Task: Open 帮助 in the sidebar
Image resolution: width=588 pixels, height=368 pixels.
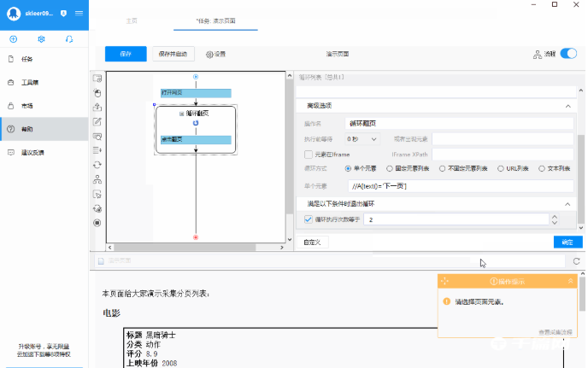Action: click(x=44, y=129)
